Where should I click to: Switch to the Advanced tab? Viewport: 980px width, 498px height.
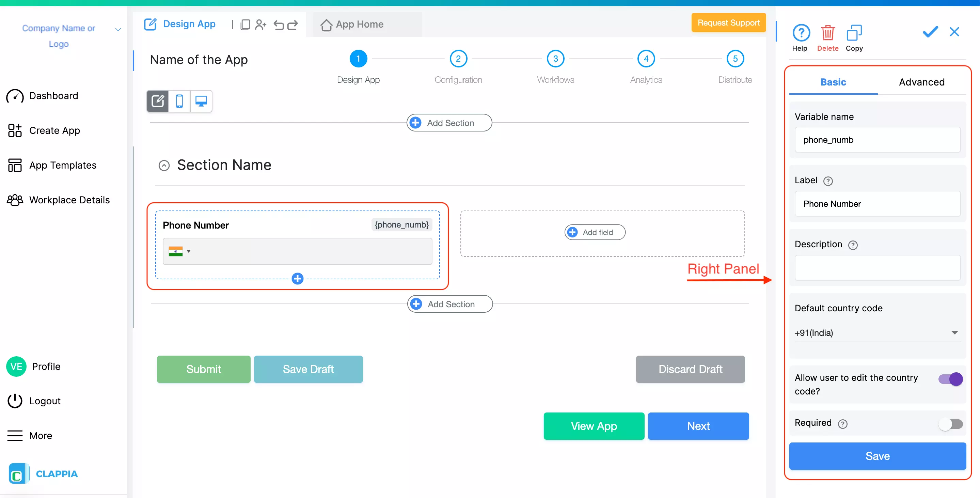click(x=921, y=82)
